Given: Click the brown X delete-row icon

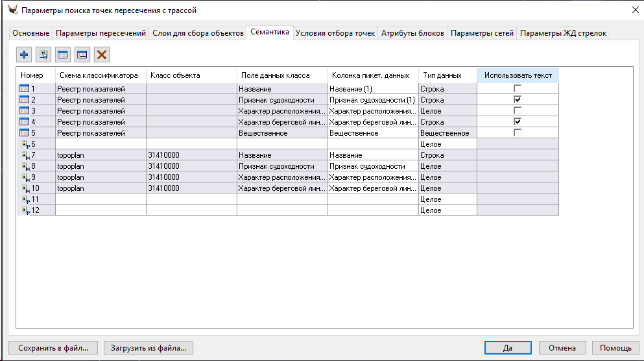Looking at the screenshot, I should coord(101,55).
